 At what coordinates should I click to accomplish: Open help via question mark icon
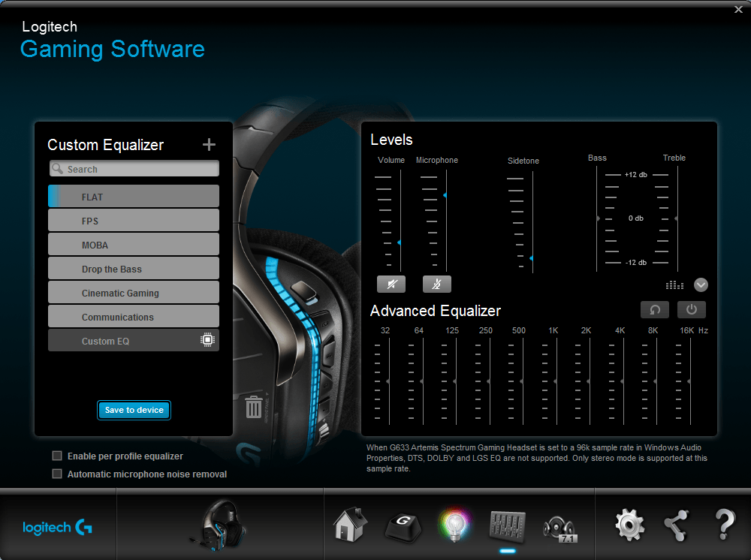[724, 525]
